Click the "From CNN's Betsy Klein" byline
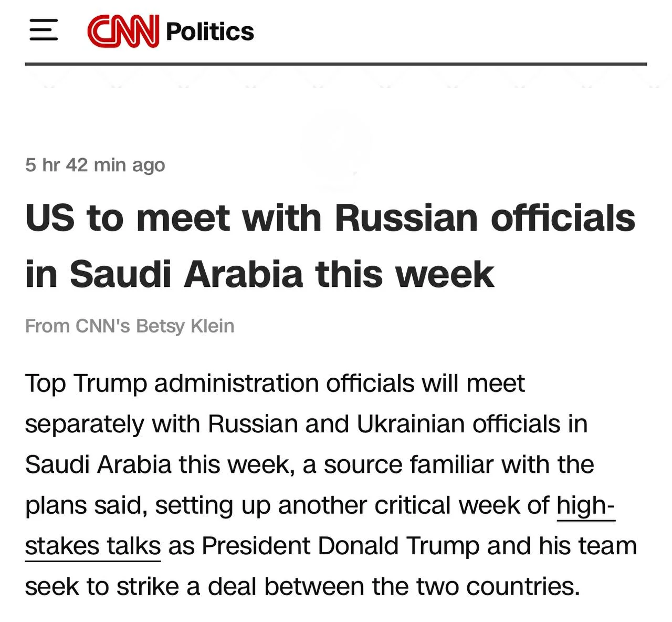 click(130, 326)
